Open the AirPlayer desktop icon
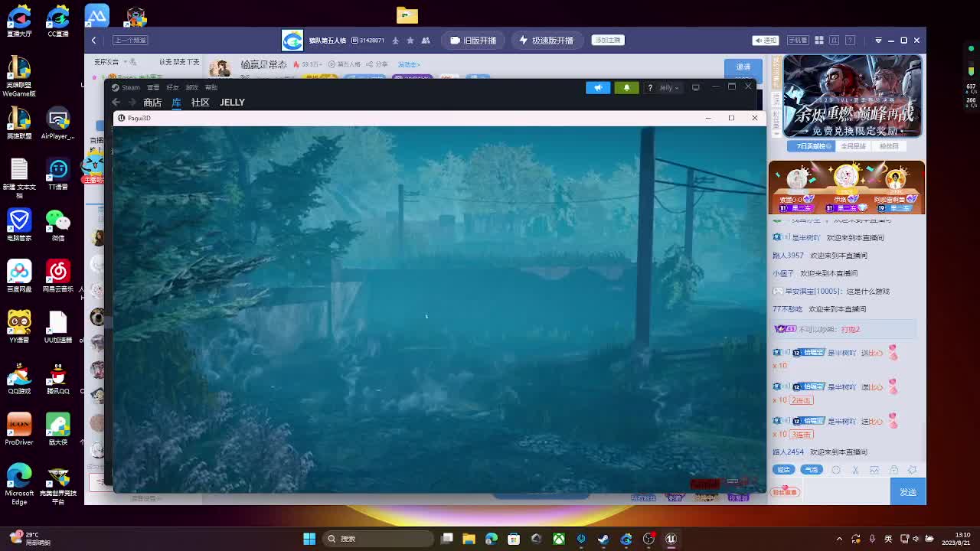The height and width of the screenshot is (551, 980). pos(57,123)
